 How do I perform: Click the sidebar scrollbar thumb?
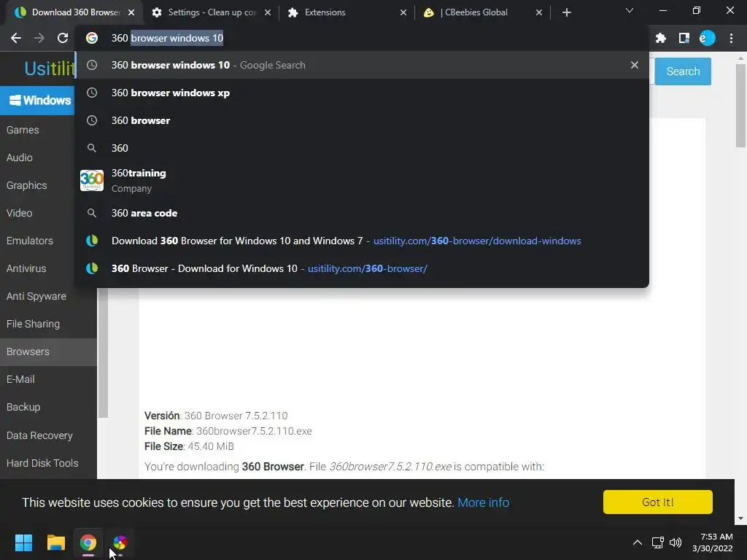click(x=102, y=352)
